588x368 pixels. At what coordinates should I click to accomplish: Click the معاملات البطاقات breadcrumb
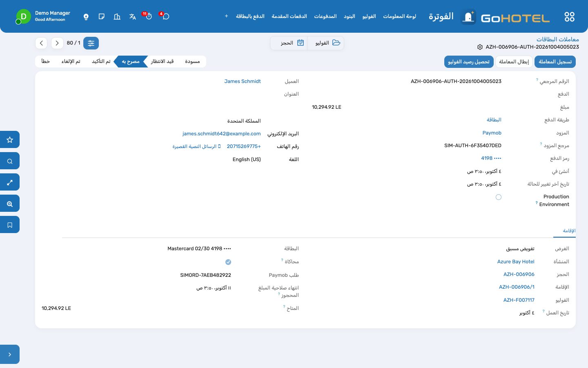click(557, 39)
